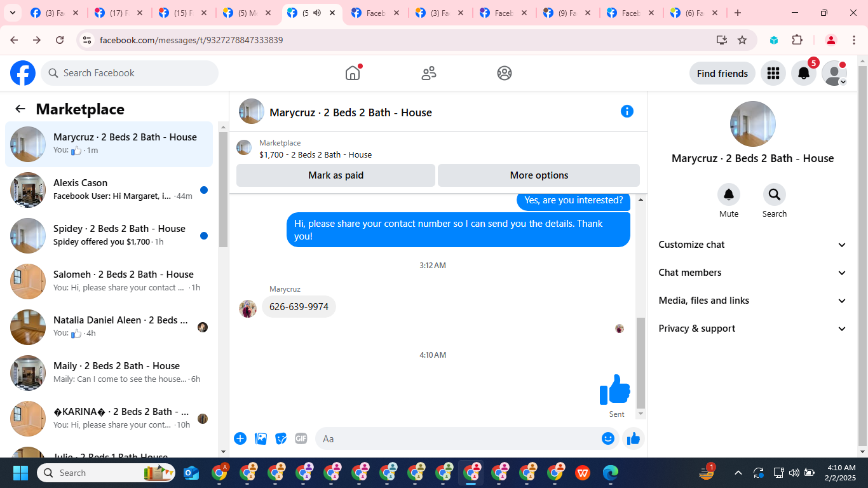Image resolution: width=868 pixels, height=488 pixels.
Task: Expand Customize chat section
Action: pos(753,245)
